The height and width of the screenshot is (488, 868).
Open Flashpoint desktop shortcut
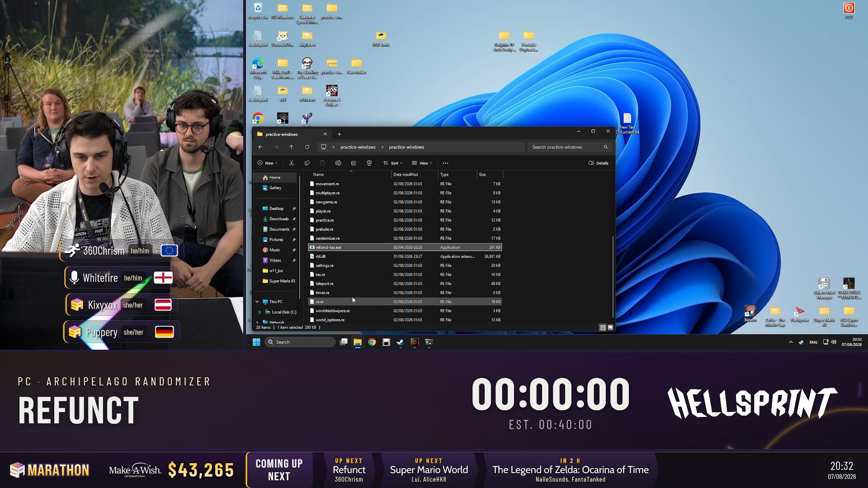tap(799, 314)
